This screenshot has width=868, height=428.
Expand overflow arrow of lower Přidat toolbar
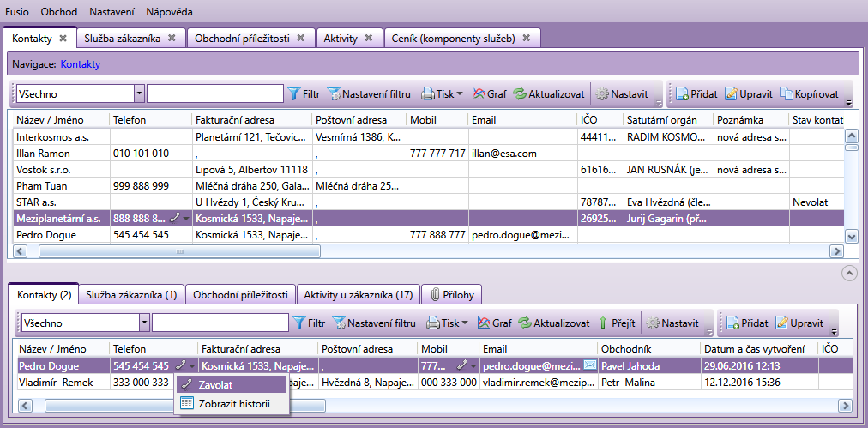(x=835, y=332)
